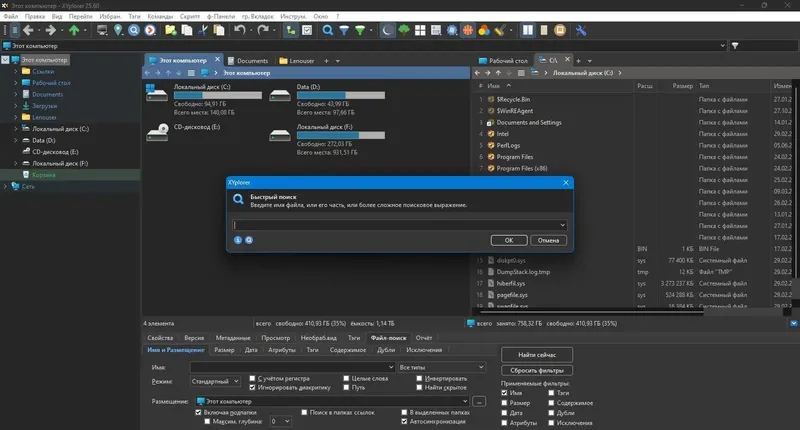Open the Файл menu

11,16
